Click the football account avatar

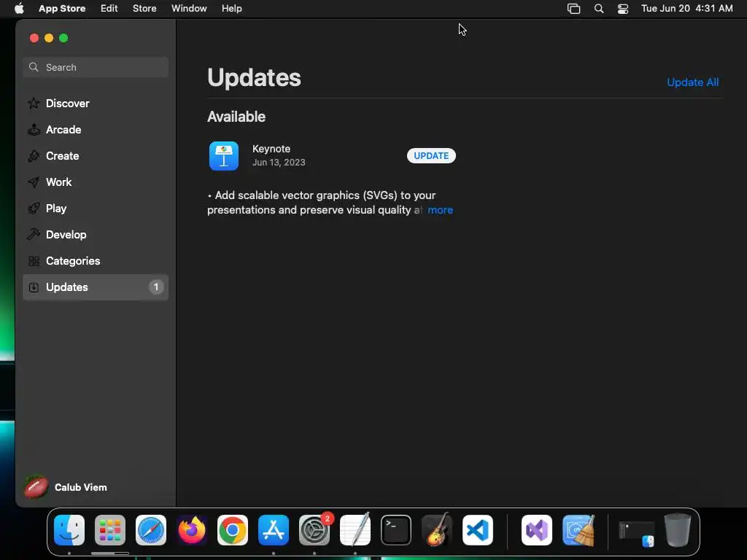pos(36,487)
